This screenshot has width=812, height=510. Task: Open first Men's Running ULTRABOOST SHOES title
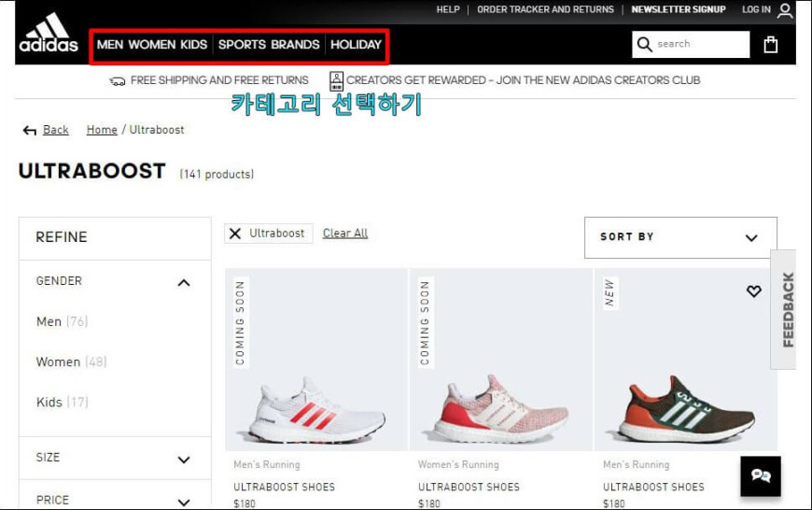(285, 488)
